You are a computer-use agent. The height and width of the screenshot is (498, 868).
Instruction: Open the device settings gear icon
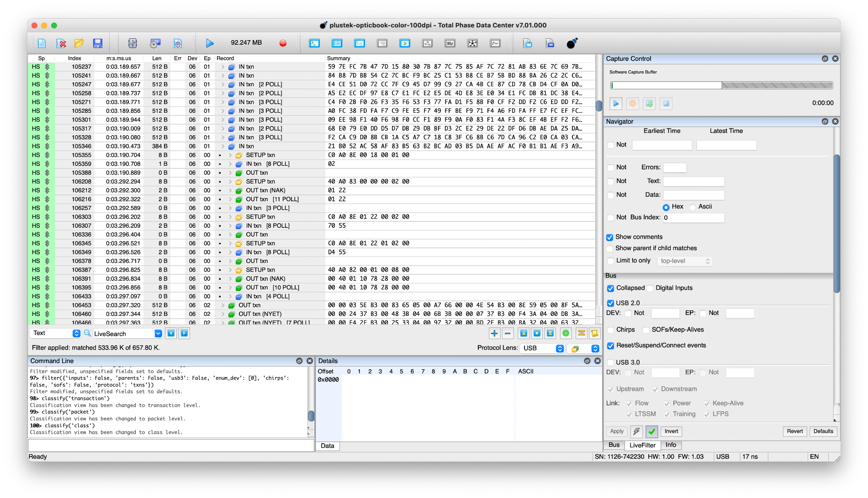[155, 43]
